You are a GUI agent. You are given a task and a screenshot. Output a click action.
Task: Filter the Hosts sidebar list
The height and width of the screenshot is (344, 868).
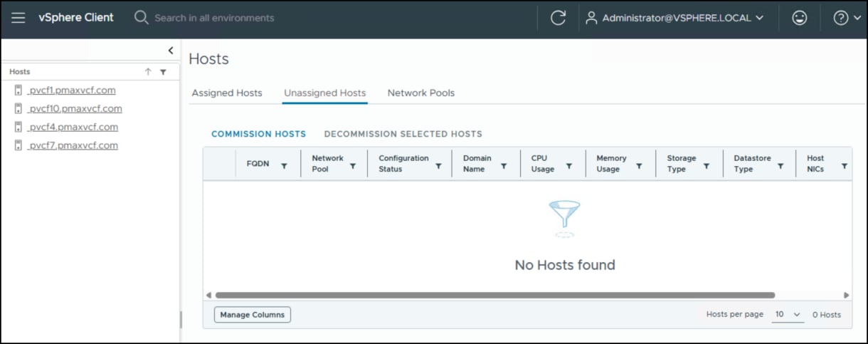pos(163,72)
